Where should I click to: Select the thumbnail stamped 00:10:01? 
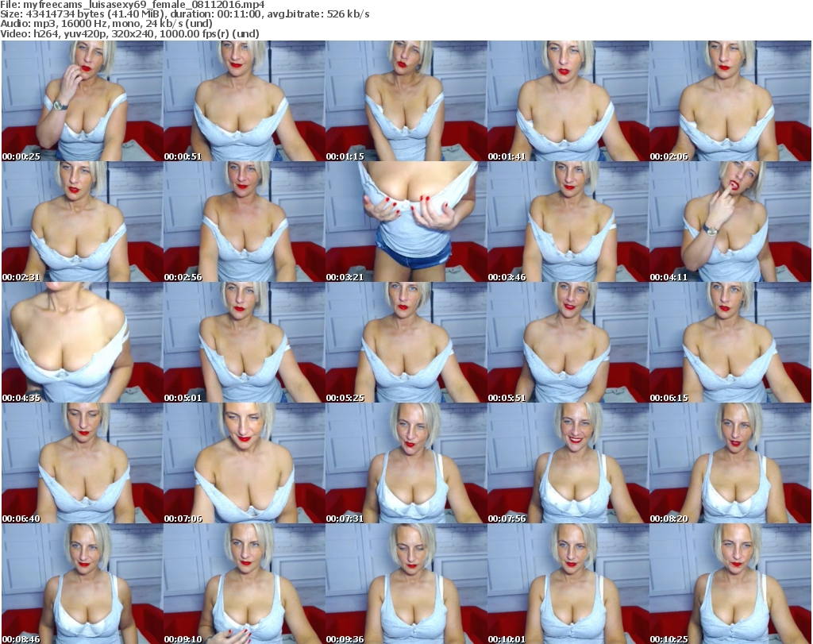[568, 584]
